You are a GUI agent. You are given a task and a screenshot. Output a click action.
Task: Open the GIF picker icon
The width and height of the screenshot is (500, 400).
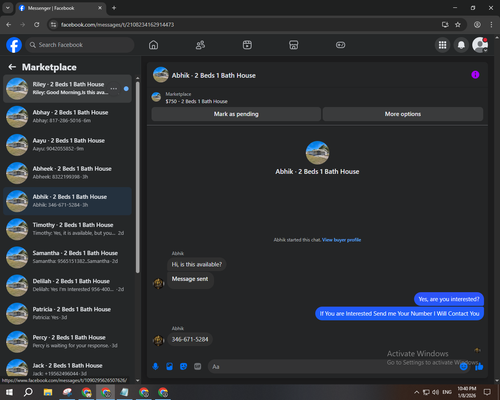[x=198, y=367]
